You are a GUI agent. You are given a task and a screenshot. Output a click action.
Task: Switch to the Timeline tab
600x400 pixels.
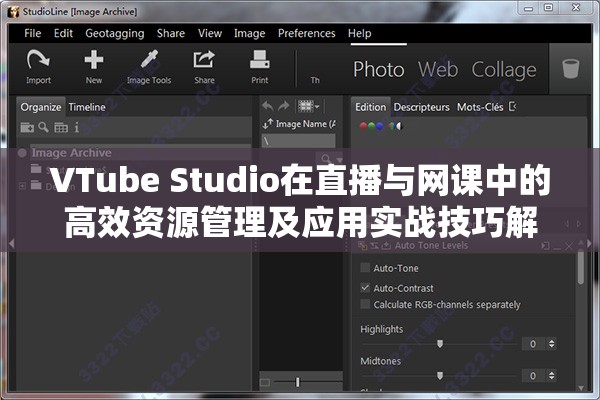(87, 107)
